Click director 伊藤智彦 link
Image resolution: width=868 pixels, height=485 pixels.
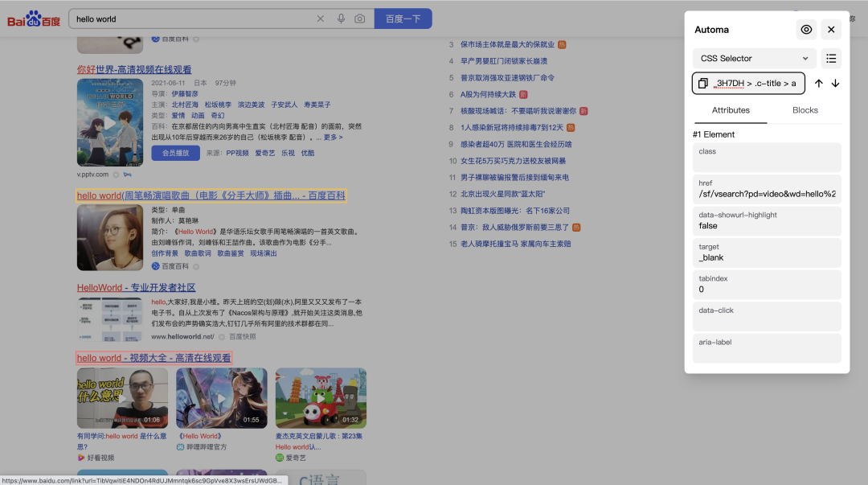point(184,93)
